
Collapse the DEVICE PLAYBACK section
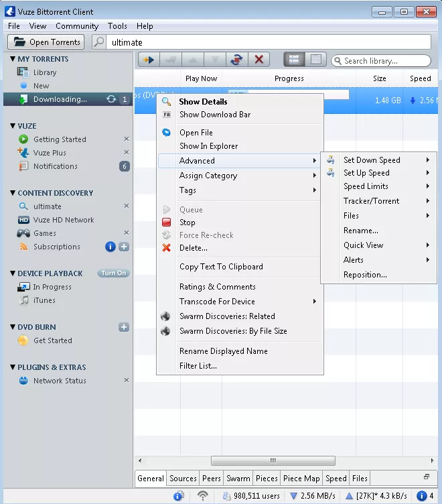coord(13,273)
